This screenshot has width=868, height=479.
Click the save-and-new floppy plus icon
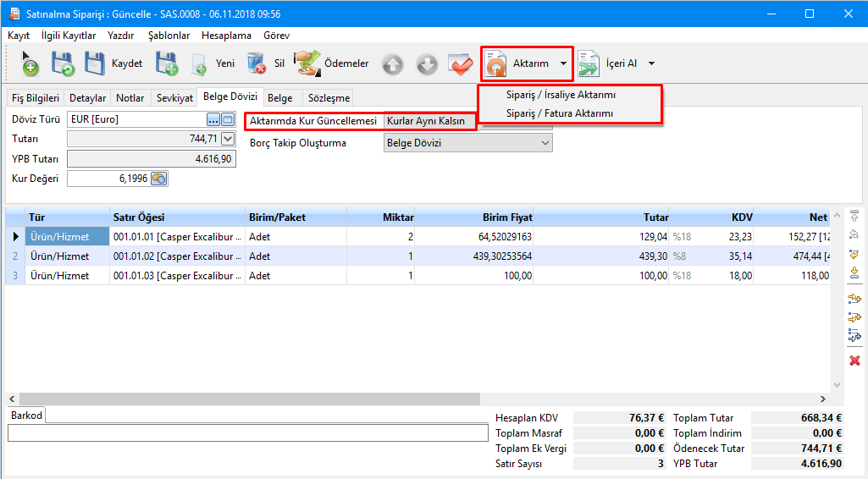pos(166,63)
